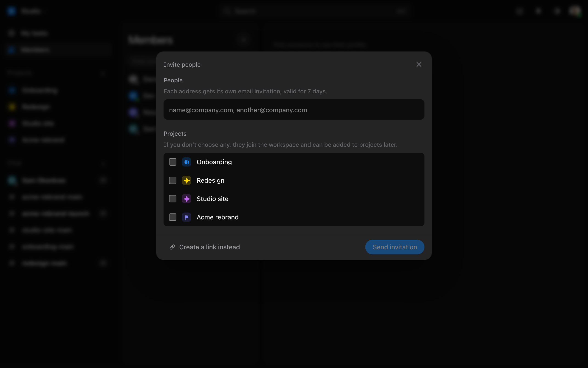
Task: Click the Acme rebrand flag icon
Action: coord(186,217)
